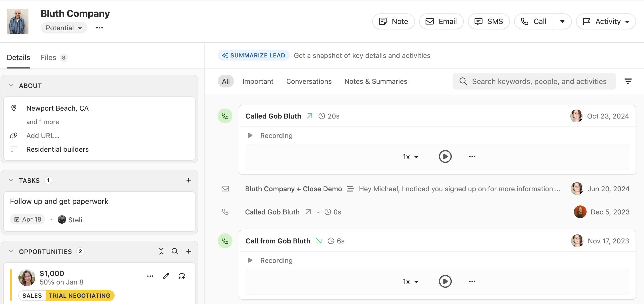This screenshot has width=644, height=304.
Task: Change the Potential lead status
Action: (x=64, y=28)
